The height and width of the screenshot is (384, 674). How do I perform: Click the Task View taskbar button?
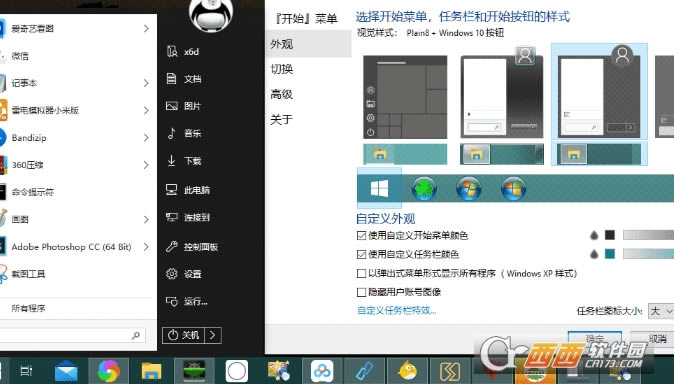[x=26, y=371]
